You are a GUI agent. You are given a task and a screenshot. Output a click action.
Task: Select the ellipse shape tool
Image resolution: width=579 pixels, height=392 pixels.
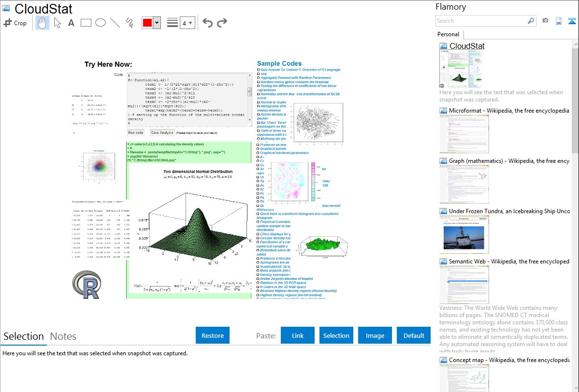click(x=101, y=23)
